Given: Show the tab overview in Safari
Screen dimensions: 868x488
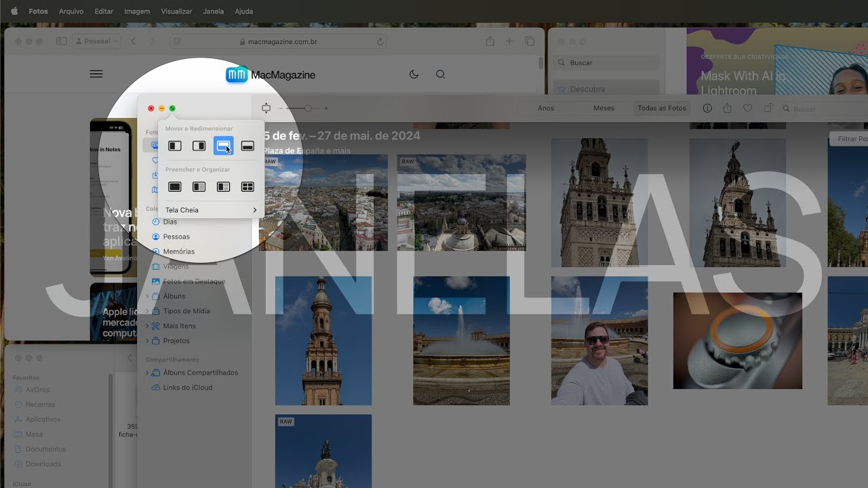Looking at the screenshot, I should (x=530, y=41).
